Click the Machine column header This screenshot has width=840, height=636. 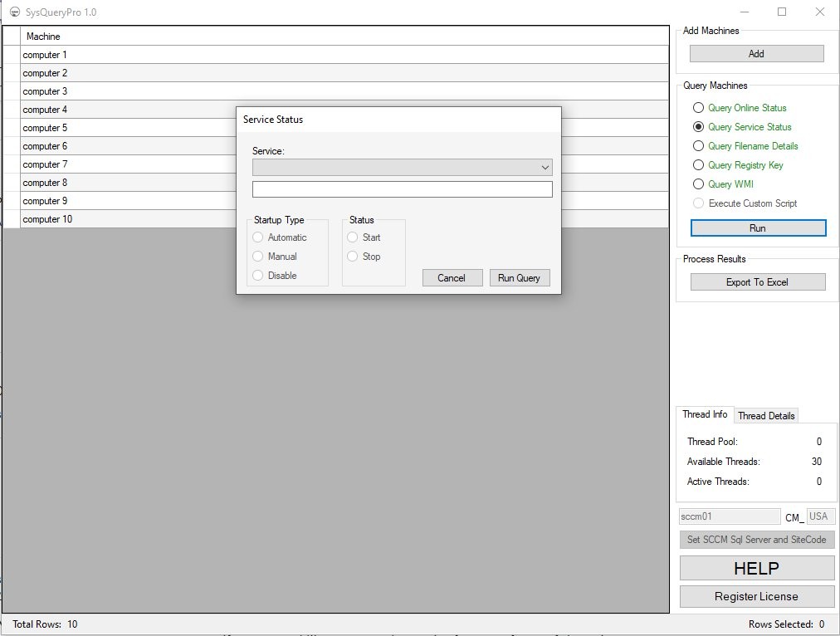pos(344,37)
